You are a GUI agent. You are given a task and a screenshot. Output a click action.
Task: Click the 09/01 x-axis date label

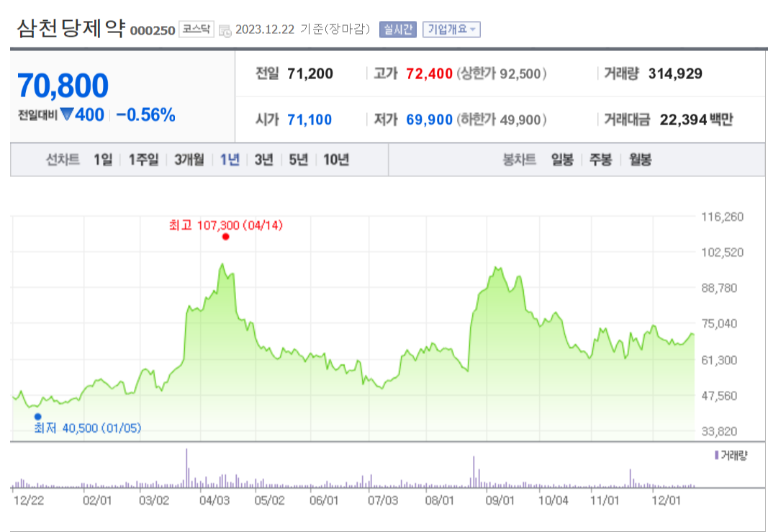point(500,500)
